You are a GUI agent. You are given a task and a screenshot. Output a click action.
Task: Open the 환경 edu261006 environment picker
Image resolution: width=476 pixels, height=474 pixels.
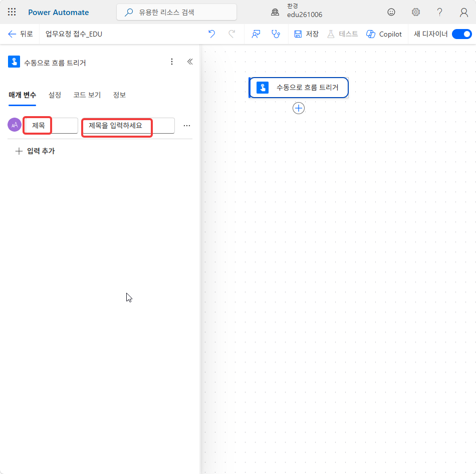pos(297,12)
